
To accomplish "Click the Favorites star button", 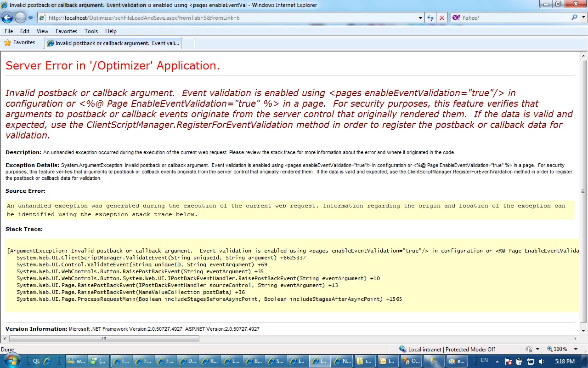I will click(20, 43).
